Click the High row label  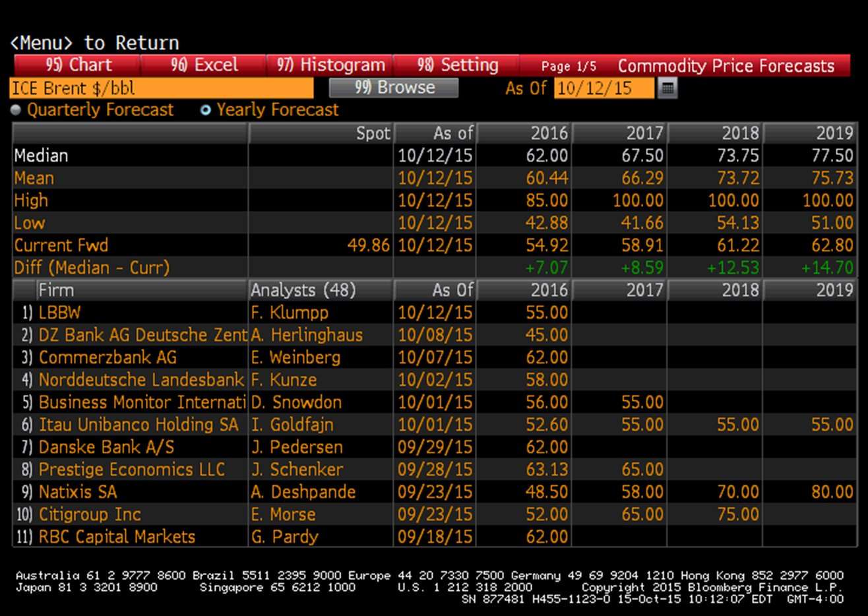tap(31, 200)
